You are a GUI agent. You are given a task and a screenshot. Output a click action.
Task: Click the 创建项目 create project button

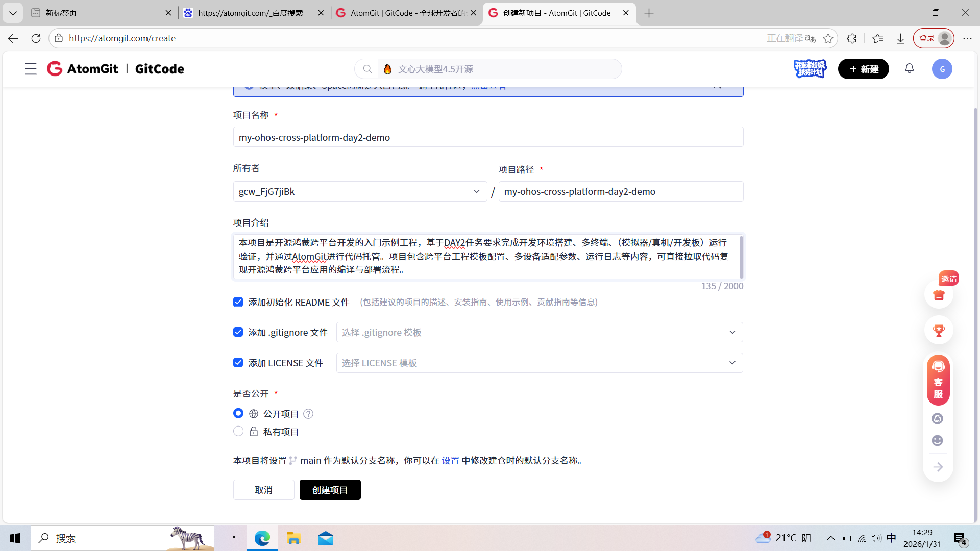click(x=330, y=490)
